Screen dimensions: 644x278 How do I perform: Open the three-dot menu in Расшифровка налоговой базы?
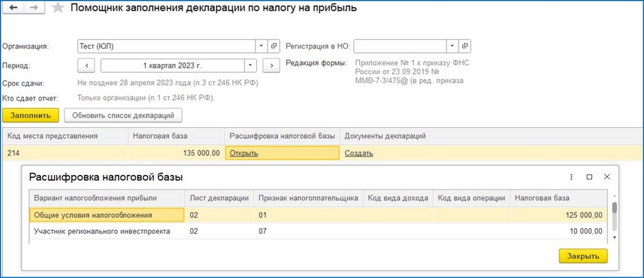click(x=571, y=177)
